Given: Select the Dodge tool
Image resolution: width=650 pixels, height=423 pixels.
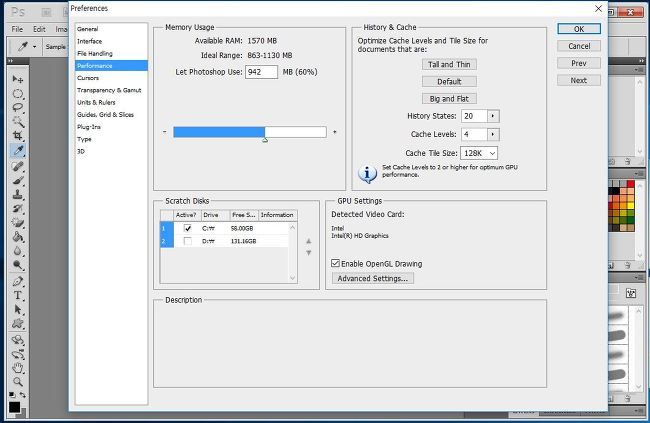Looking at the screenshot, I should [x=17, y=265].
